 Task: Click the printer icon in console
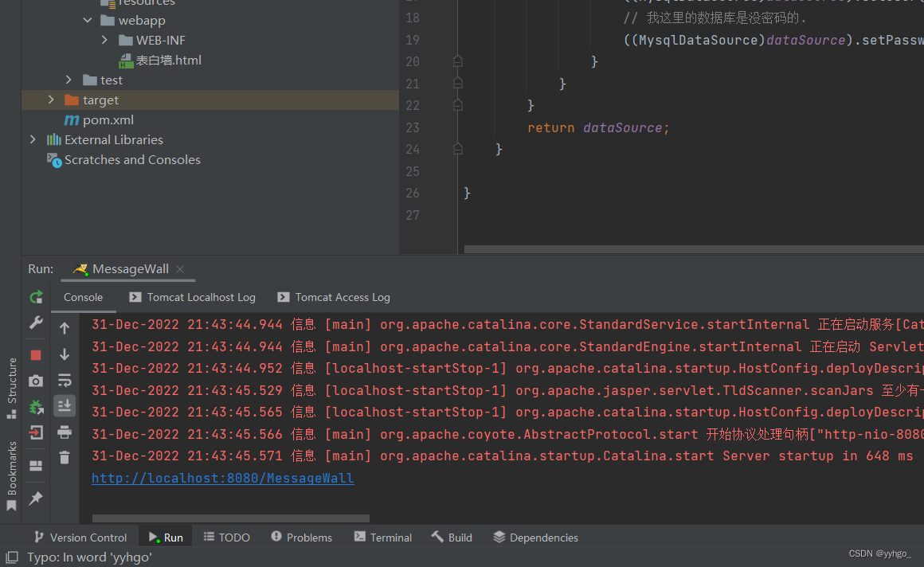tap(65, 432)
